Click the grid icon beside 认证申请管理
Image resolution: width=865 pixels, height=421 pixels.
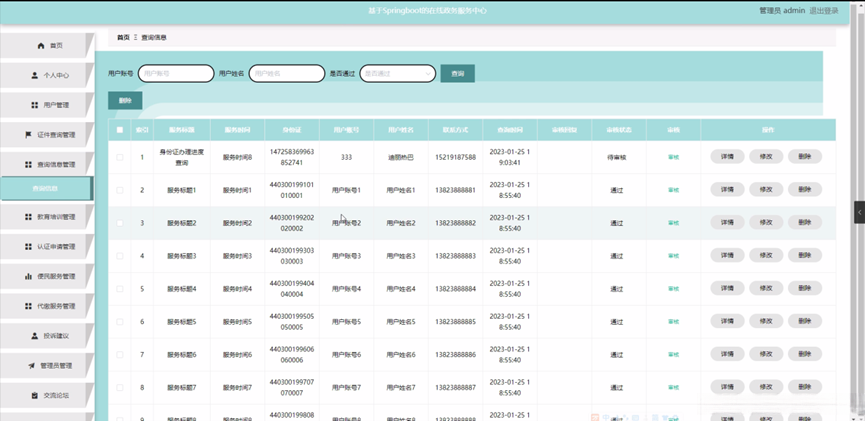29,247
